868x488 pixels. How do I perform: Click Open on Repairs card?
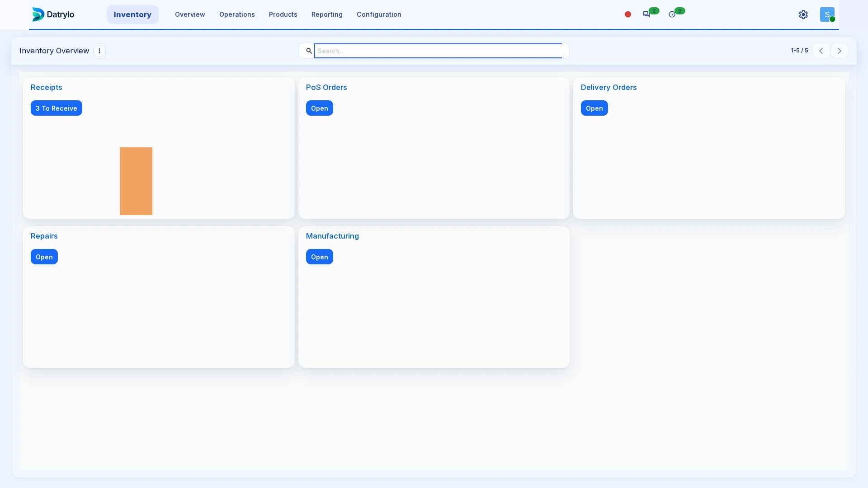click(x=44, y=257)
